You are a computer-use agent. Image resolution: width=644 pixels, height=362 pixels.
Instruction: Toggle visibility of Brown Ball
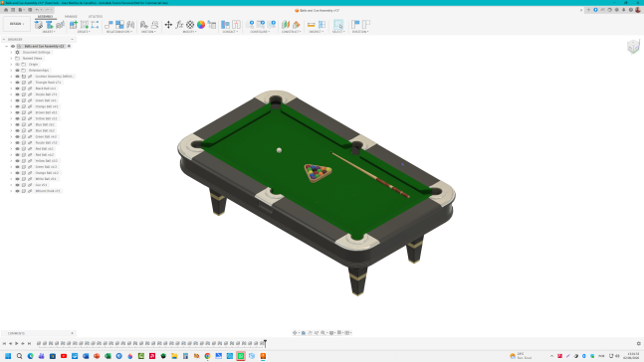(17, 112)
